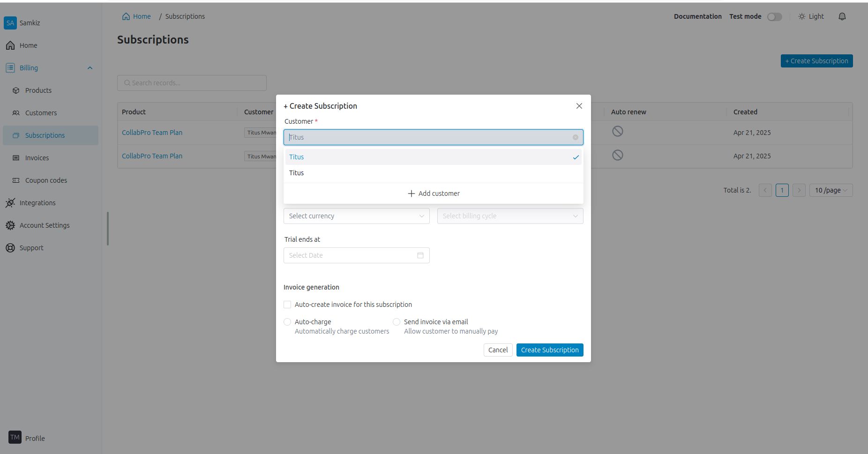Screen dimensions: 868x454
Task: Choose the second Titus option in list
Action: pos(297,173)
